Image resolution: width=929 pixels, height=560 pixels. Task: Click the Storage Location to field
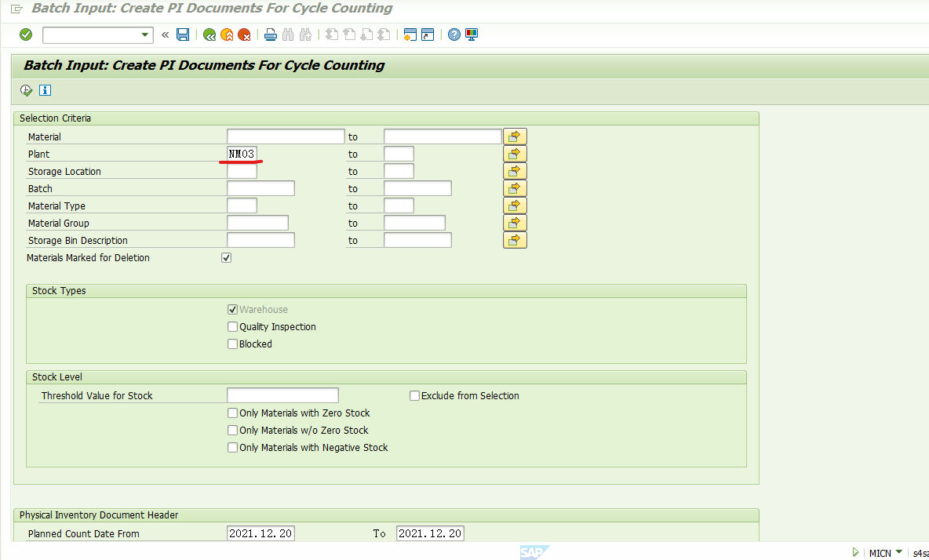[x=399, y=171]
